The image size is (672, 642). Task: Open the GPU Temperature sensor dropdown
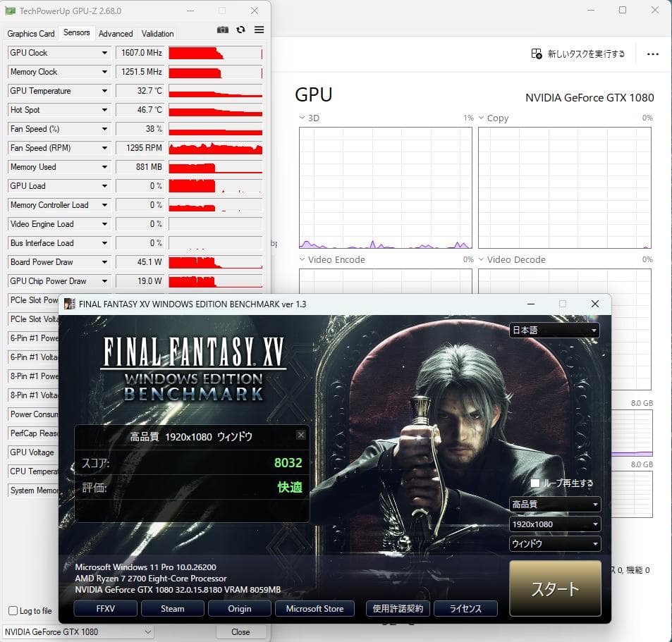point(104,91)
